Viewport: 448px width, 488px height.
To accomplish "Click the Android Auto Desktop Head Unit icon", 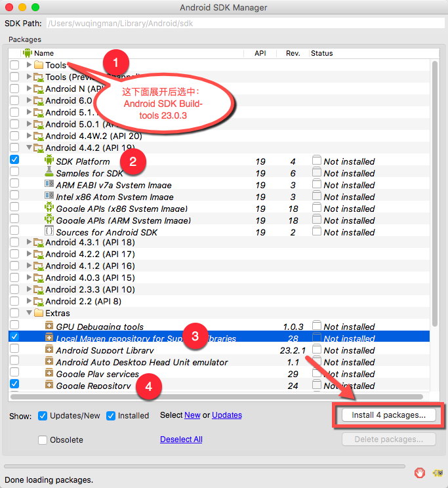I will [49, 361].
